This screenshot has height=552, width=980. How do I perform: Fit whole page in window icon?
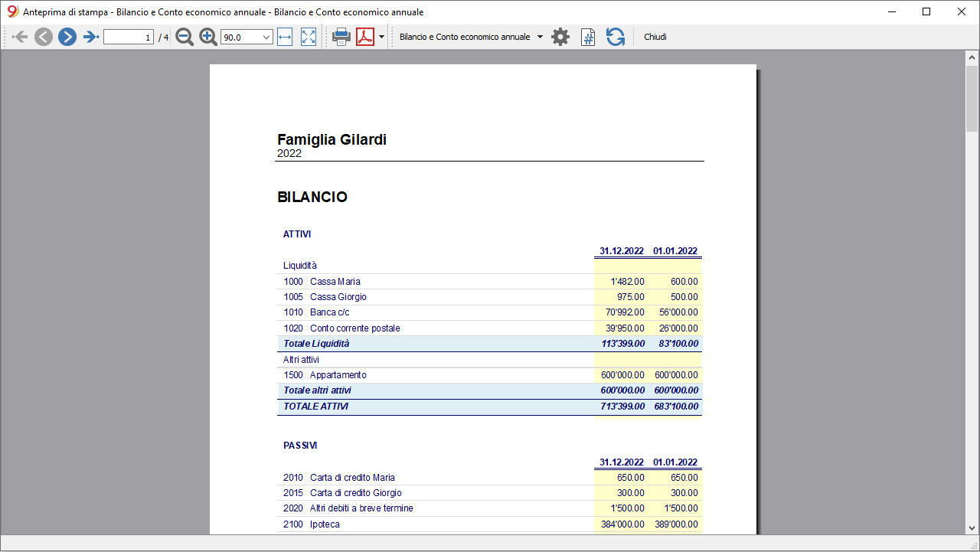coord(309,37)
